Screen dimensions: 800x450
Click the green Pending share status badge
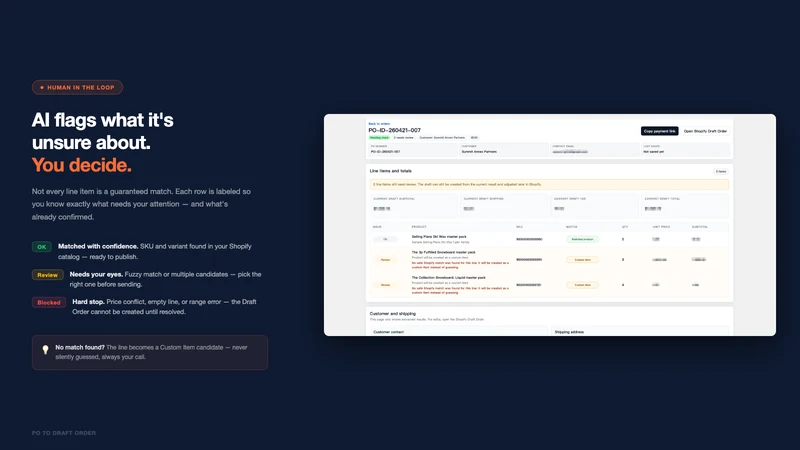(379, 138)
